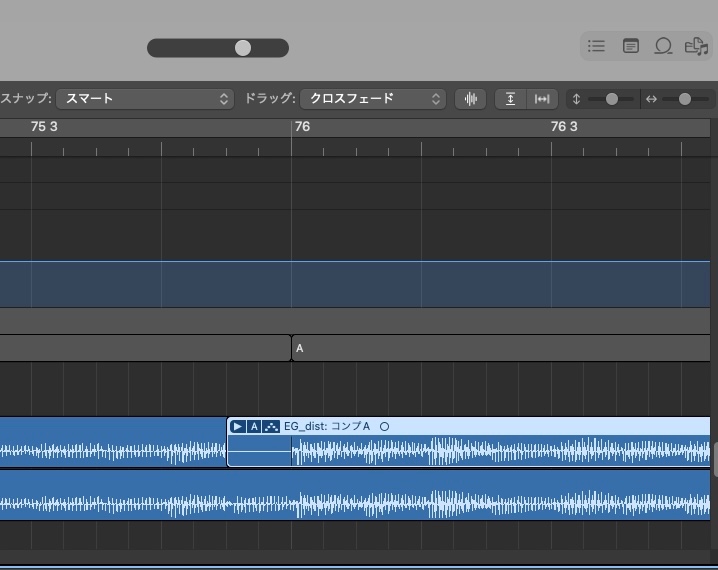Toggle the Quick Swipe Comping button
Image resolution: width=718 pixels, height=570 pixels.
(x=271, y=427)
